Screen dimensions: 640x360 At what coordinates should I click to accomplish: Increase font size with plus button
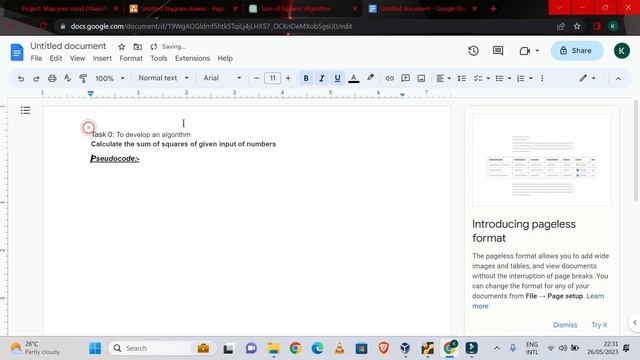[x=288, y=78]
